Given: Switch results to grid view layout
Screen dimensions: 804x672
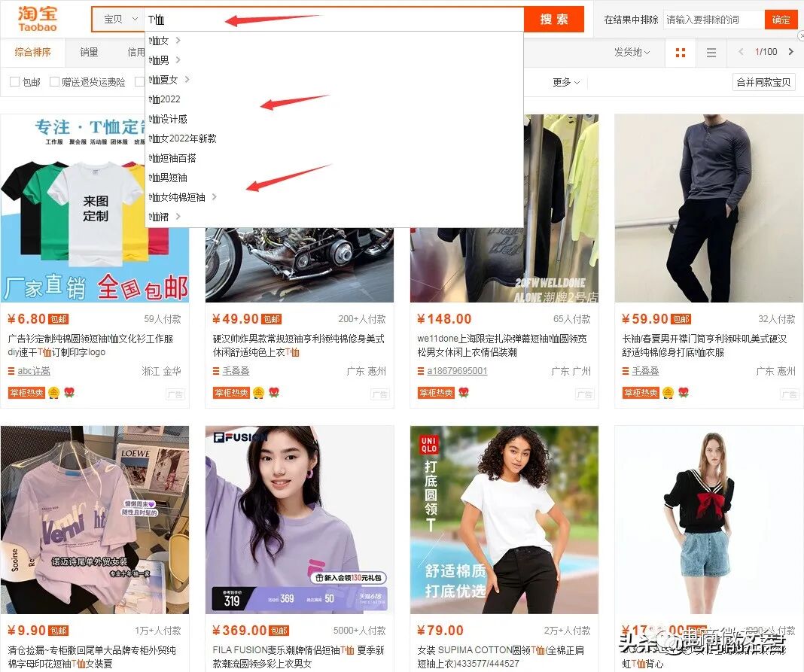Looking at the screenshot, I should [680, 52].
